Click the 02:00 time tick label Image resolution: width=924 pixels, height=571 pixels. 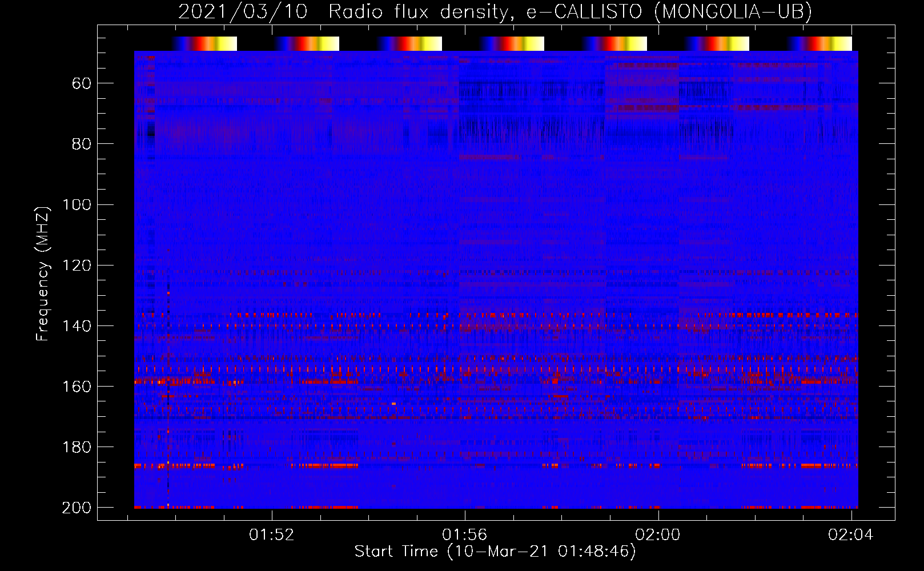tap(658, 535)
